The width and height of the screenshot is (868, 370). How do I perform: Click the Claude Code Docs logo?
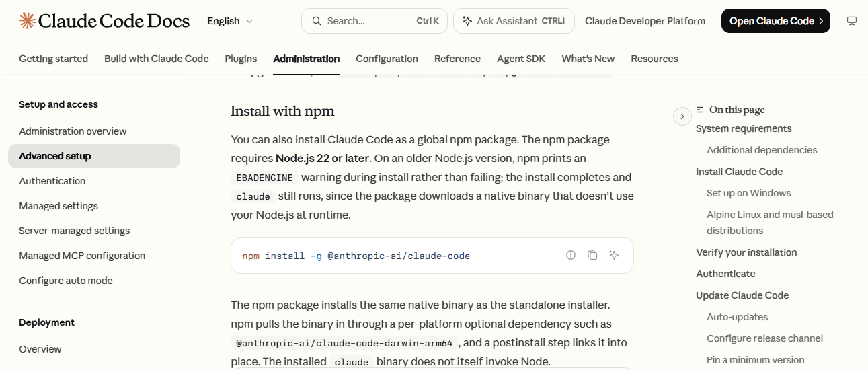coord(104,21)
